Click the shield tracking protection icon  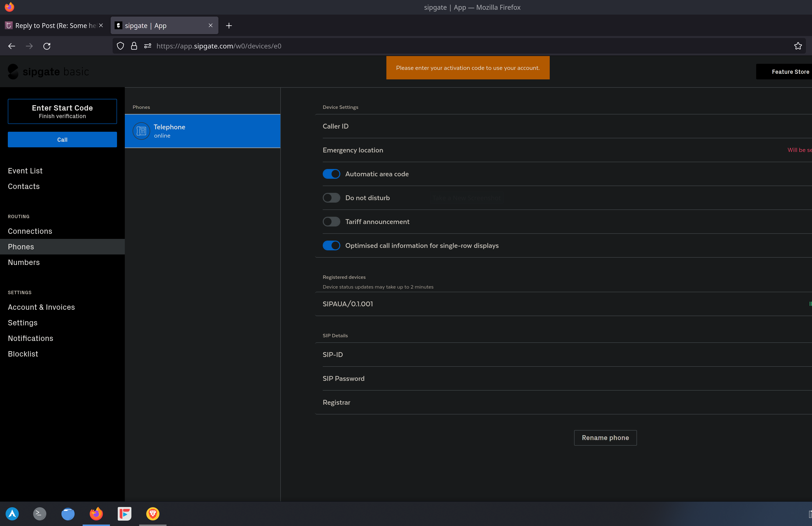120,46
